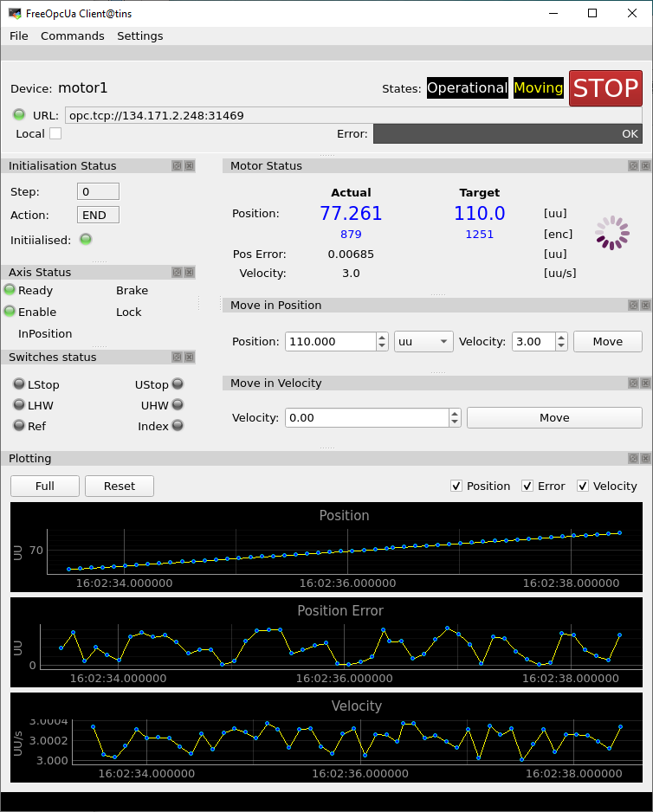
Task: Hide the Velocity plot via checkbox
Action: pyautogui.click(x=583, y=487)
